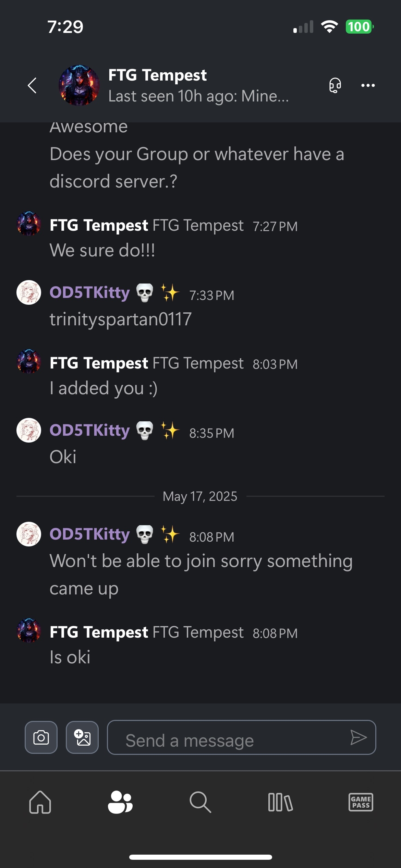Viewport: 401px width, 868px height.
Task: Tap the back arrow in header
Action: pos(32,85)
